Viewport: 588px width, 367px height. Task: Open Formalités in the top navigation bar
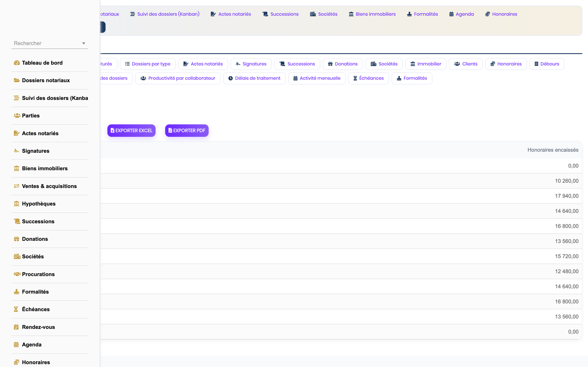click(x=422, y=14)
